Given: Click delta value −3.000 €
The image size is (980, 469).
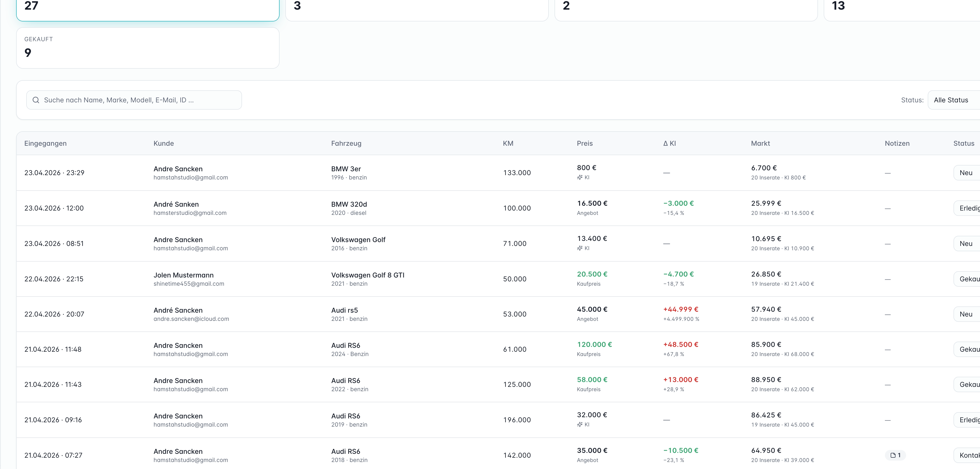Looking at the screenshot, I should (678, 203).
